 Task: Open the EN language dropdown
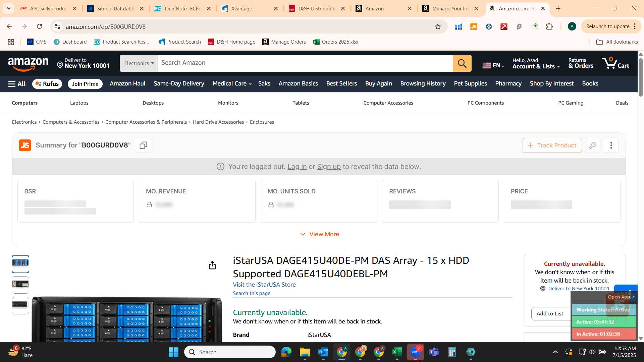click(x=493, y=65)
